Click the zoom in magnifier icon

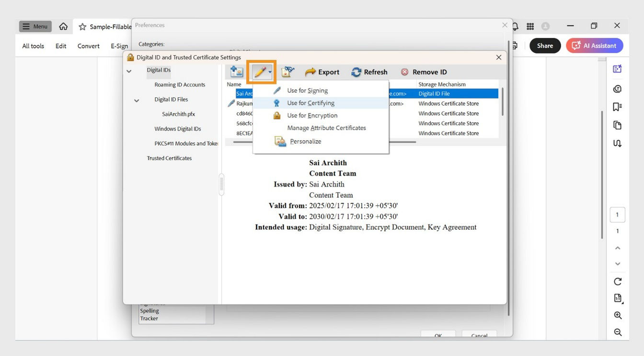pyautogui.click(x=618, y=315)
